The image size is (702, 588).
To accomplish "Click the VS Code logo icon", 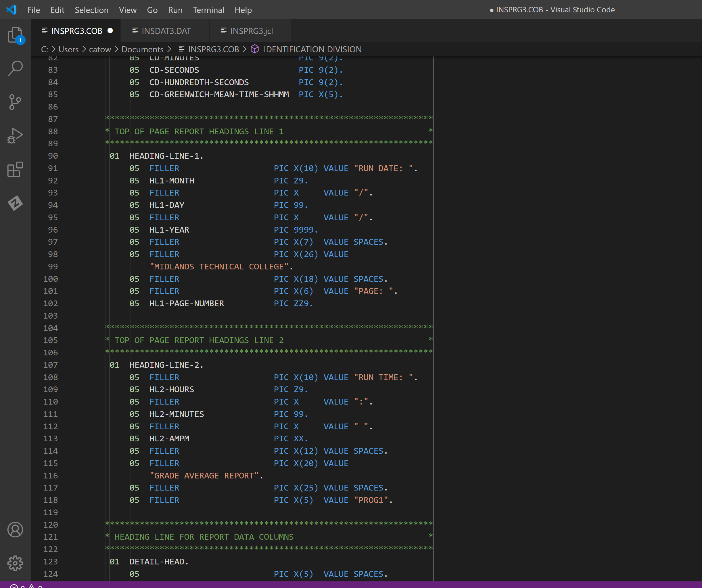I will (11, 10).
